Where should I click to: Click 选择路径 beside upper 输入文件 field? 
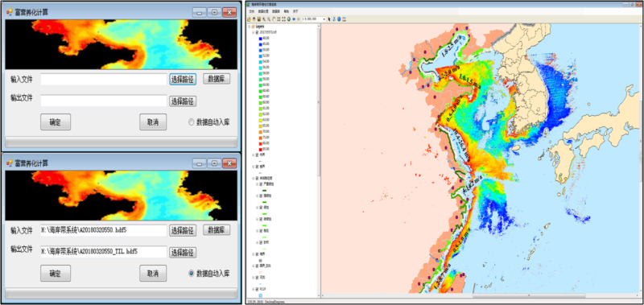(183, 79)
